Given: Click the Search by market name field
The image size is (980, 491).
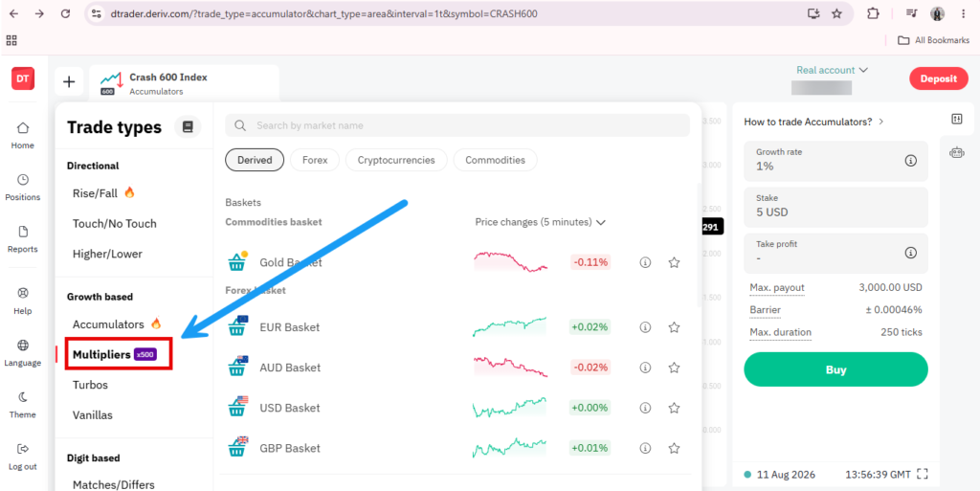Looking at the screenshot, I should click(457, 125).
